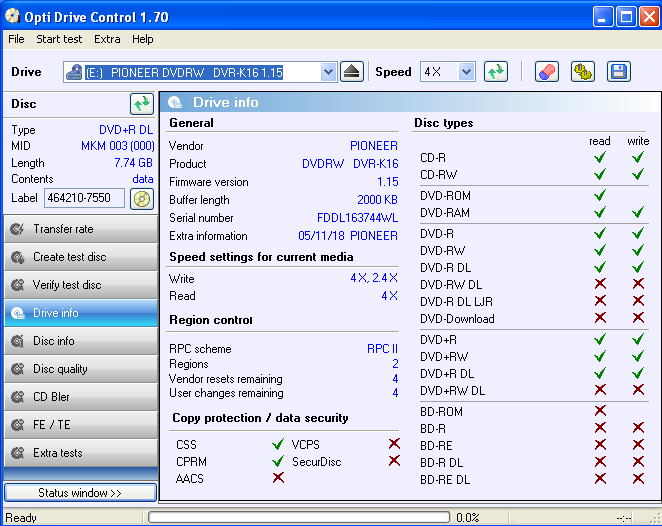Click the SecurDisc unsupported cross mark
The width and height of the screenshot is (662, 526).
click(394, 461)
